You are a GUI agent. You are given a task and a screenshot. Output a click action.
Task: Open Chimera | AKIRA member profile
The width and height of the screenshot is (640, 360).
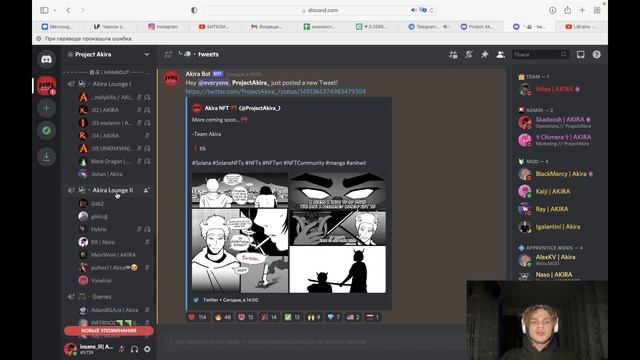click(556, 140)
